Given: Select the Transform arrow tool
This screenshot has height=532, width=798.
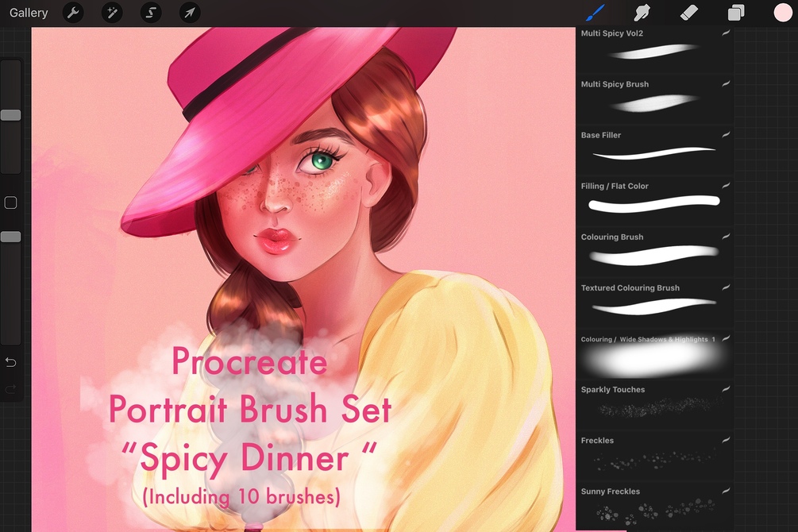Looking at the screenshot, I should 189,13.
